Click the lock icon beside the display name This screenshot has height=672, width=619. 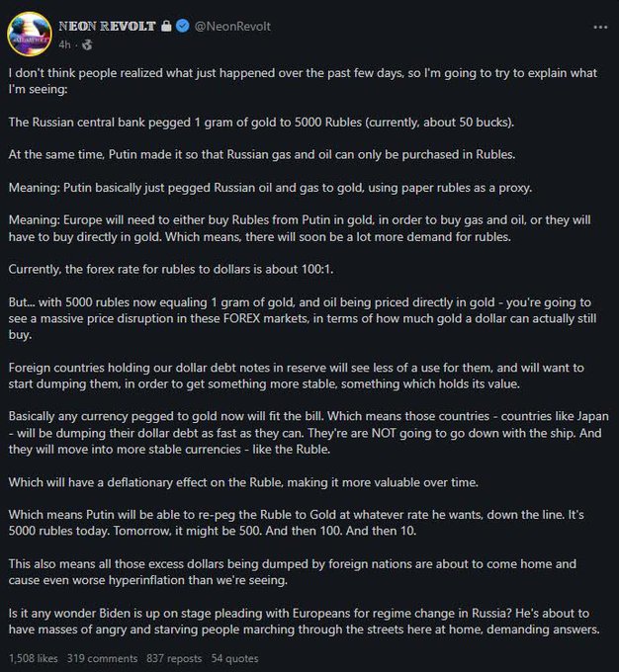[166, 26]
